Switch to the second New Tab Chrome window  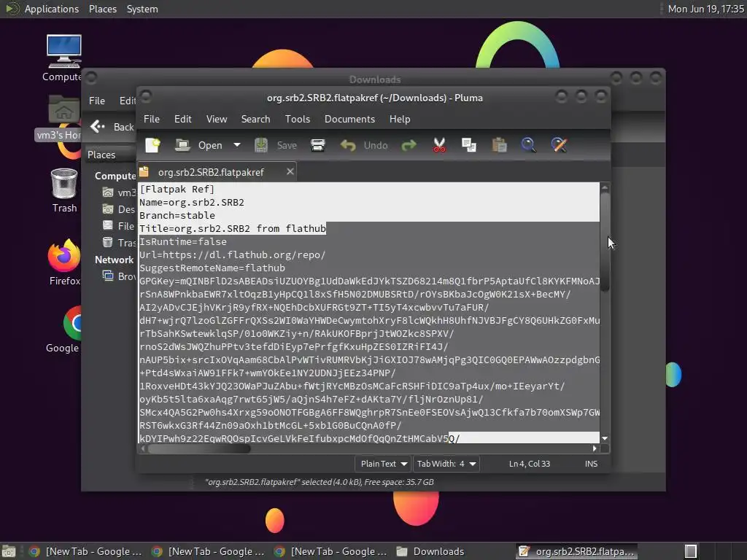(208, 551)
